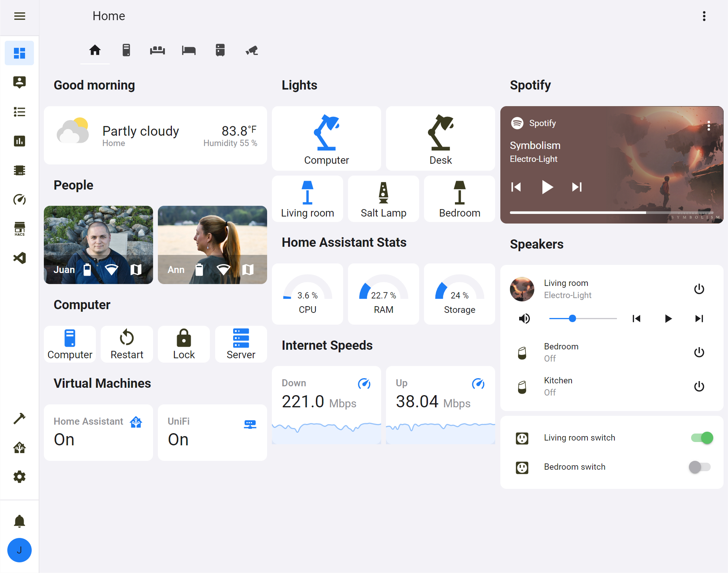Disable the Living room switch
728x573 pixels.
tap(700, 438)
